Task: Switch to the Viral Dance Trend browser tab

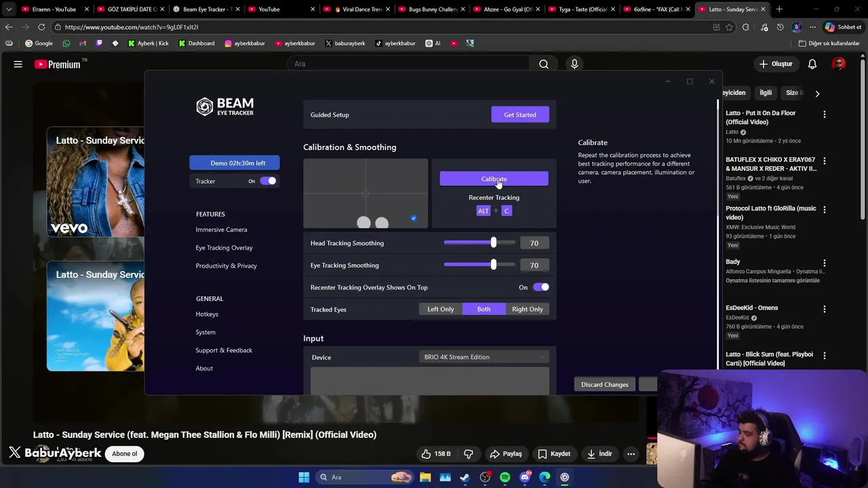Action: tap(355, 9)
